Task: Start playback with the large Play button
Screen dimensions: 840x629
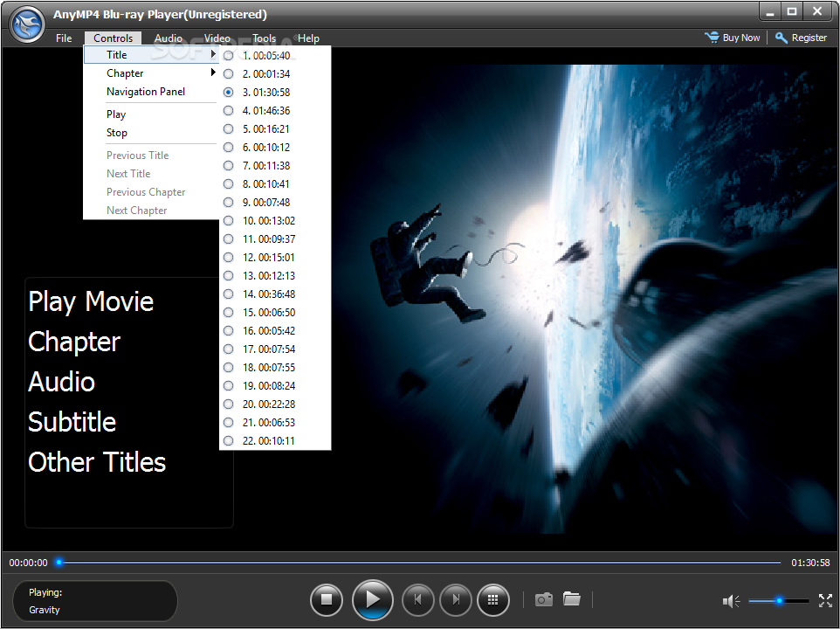Action: pyautogui.click(x=372, y=599)
